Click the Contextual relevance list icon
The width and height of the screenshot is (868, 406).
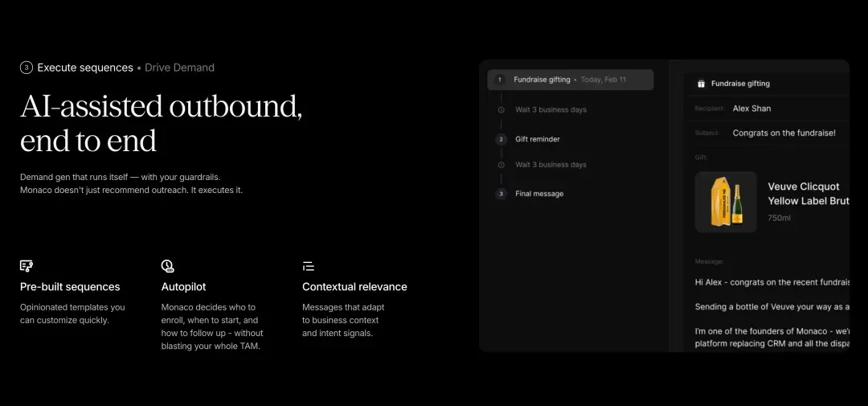coord(308,266)
